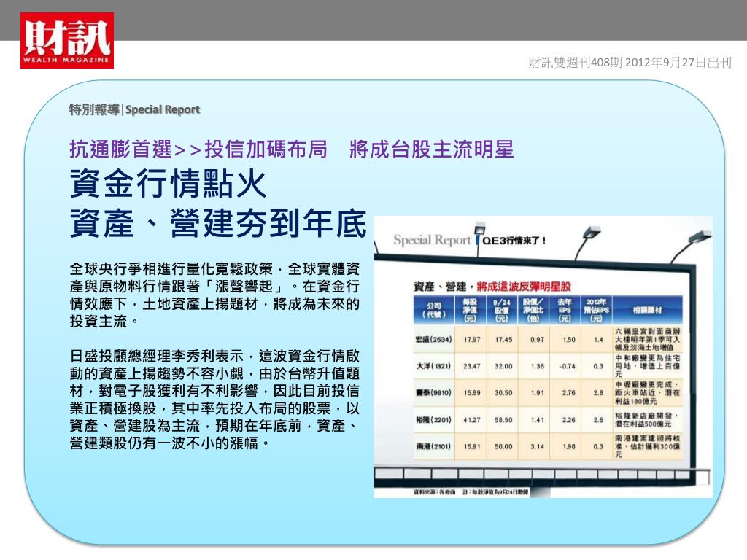
Task: Select the 大洋(1321) company cell
Action: pyautogui.click(x=433, y=366)
